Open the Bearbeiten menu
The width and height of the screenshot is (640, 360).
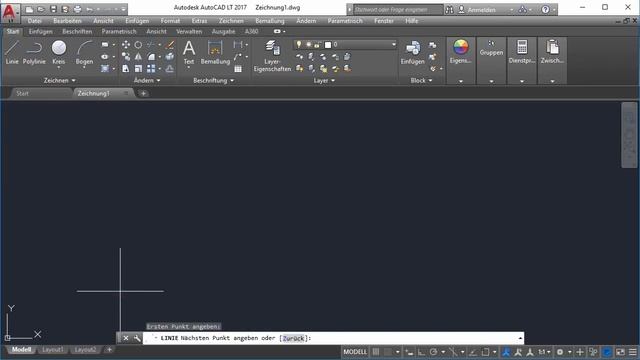67,21
